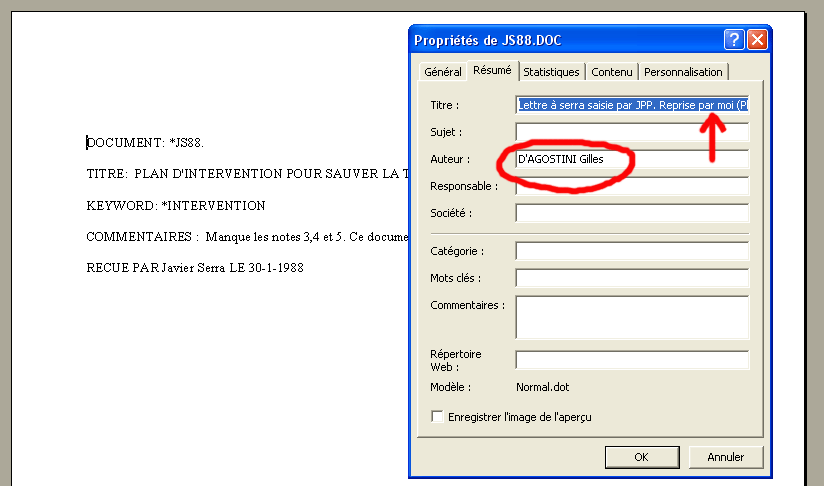
Task: Click the KEYWORD: *INTERVENTION line in document
Action: pyautogui.click(x=176, y=206)
